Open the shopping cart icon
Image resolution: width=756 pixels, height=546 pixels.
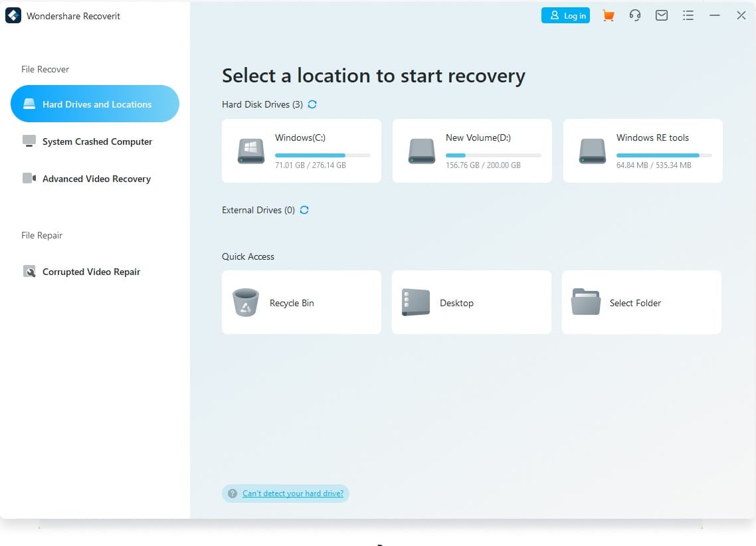point(609,15)
